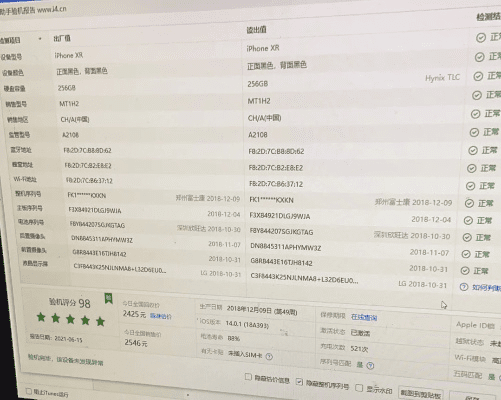Select G8R8443E16TJH8142 in the 读出值 column
The height and width of the screenshot is (400, 501).
pyautogui.click(x=282, y=262)
